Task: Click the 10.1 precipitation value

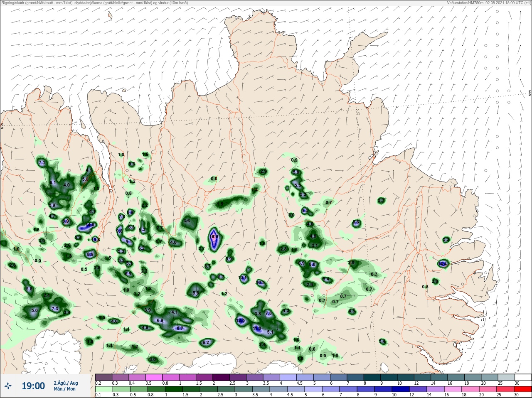Action: coord(243,278)
